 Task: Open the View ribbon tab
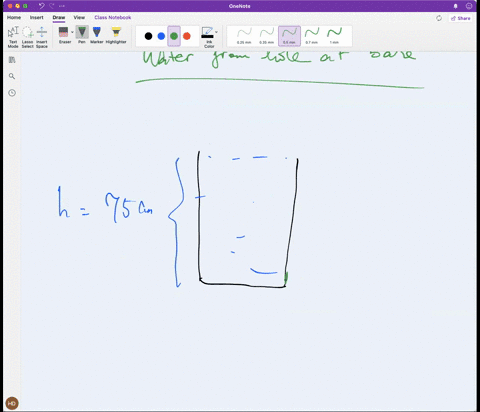(x=79, y=18)
